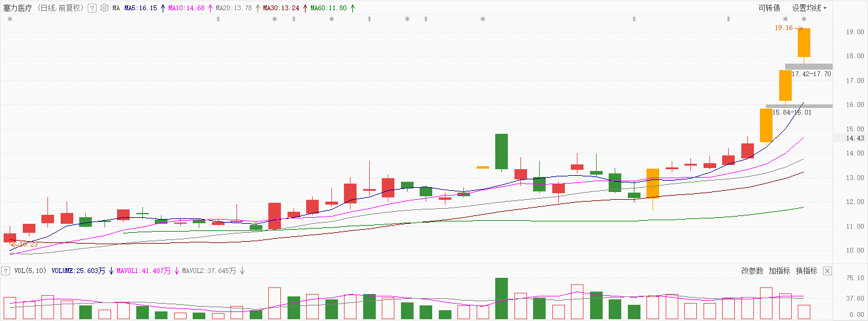
Task: Select the MA5:16.15 value
Action: click(x=140, y=8)
